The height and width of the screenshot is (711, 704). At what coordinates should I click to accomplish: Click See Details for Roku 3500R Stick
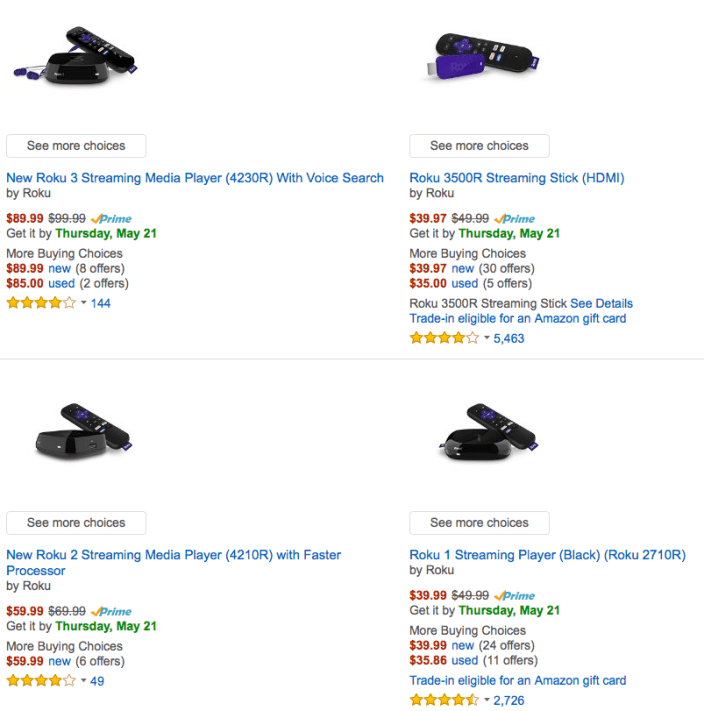(x=601, y=303)
